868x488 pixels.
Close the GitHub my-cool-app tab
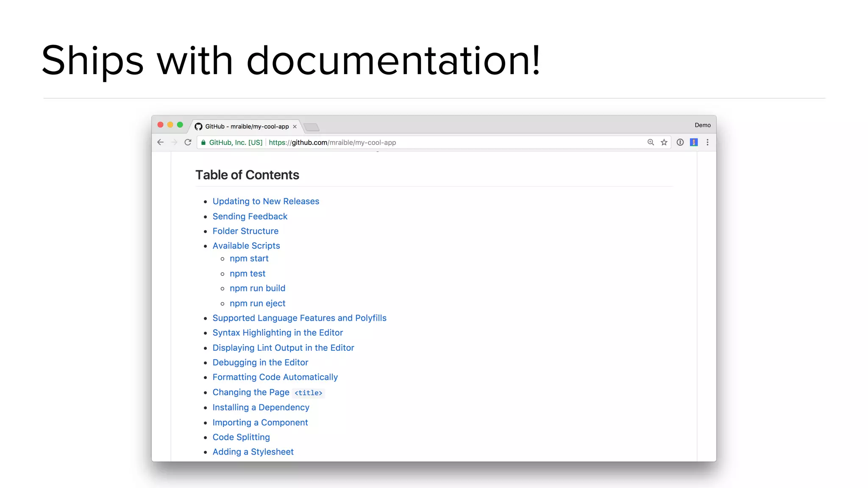coord(295,127)
